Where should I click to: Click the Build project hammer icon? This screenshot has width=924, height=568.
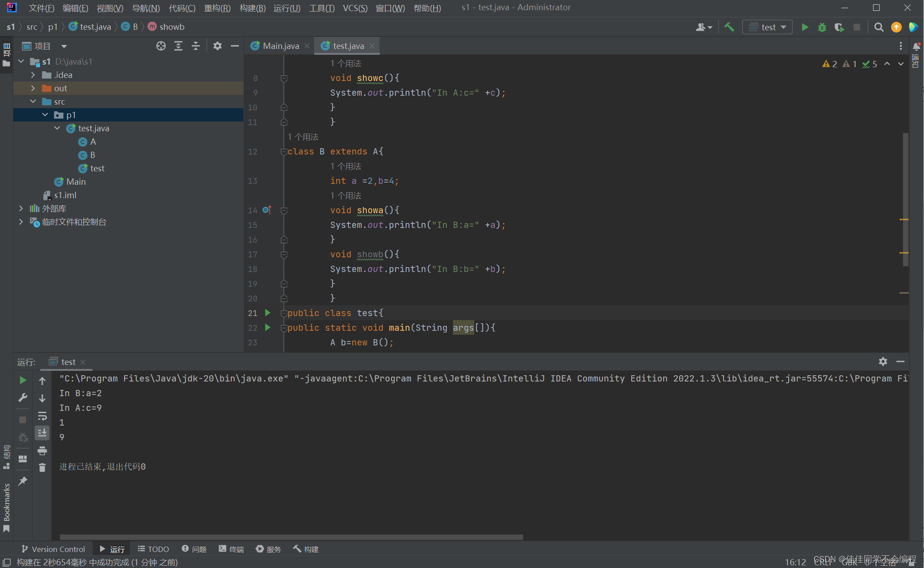[x=729, y=27]
